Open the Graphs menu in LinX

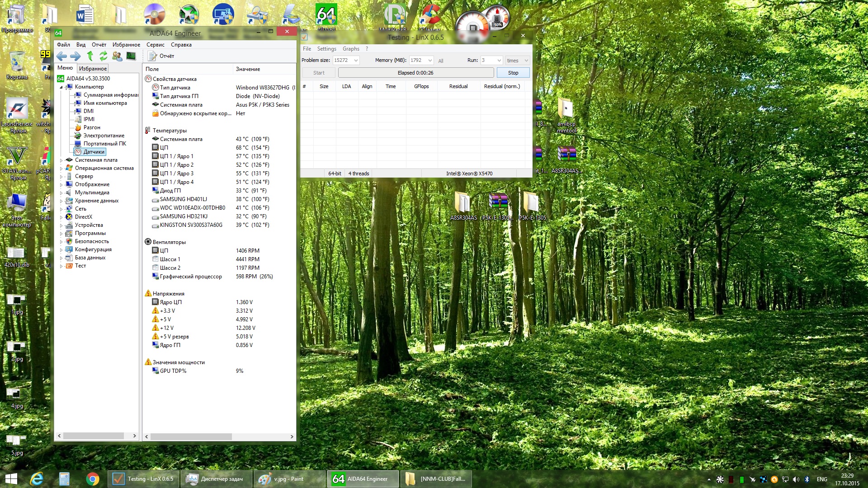(x=351, y=49)
